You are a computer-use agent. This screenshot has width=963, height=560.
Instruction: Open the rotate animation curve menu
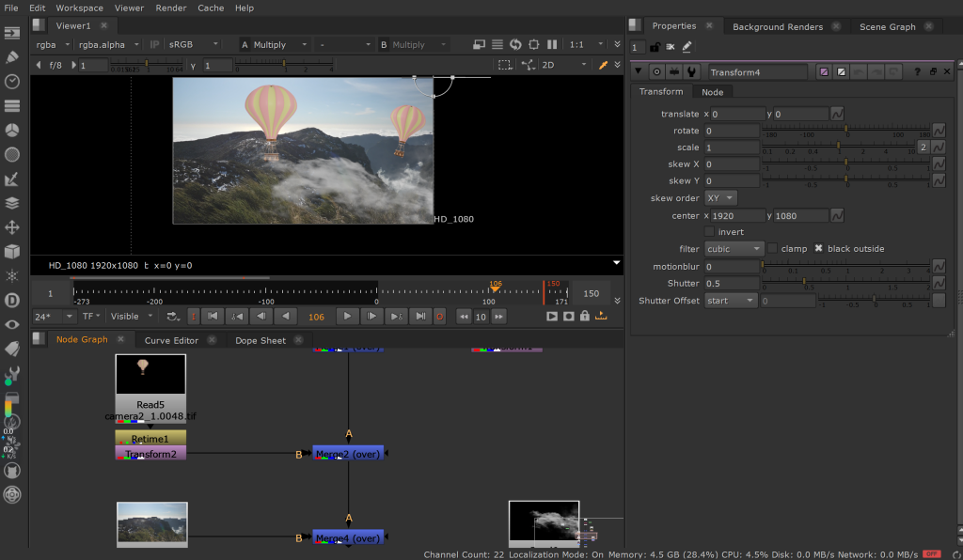click(x=938, y=131)
